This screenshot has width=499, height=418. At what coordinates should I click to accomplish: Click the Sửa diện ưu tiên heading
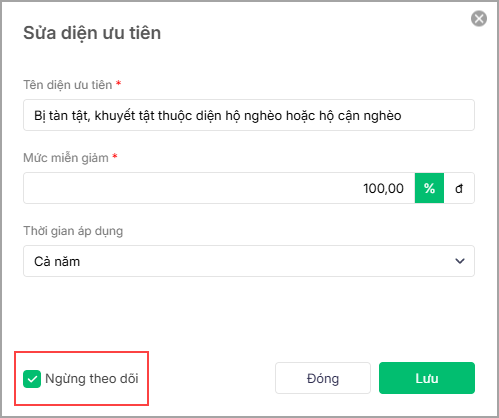(92, 33)
